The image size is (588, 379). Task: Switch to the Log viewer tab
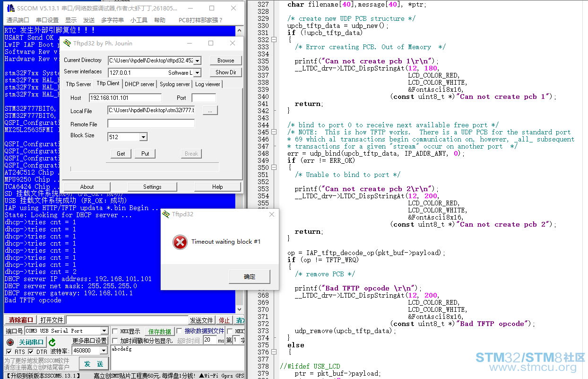pos(208,84)
